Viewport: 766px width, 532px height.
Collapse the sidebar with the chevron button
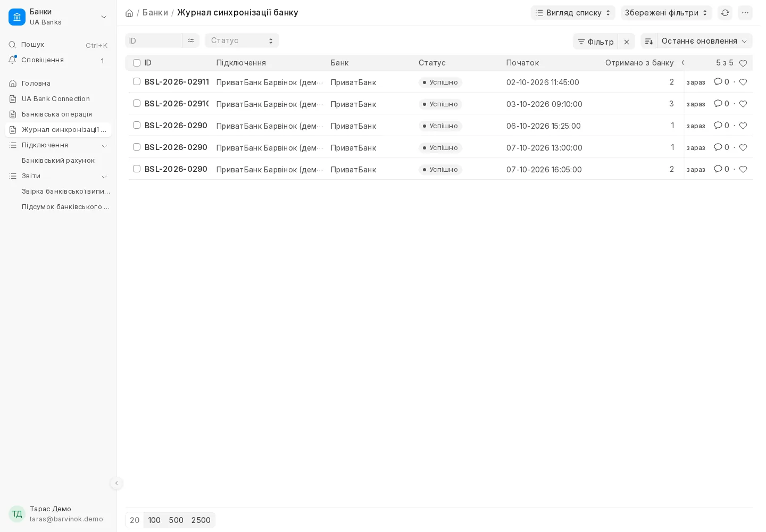(x=116, y=483)
